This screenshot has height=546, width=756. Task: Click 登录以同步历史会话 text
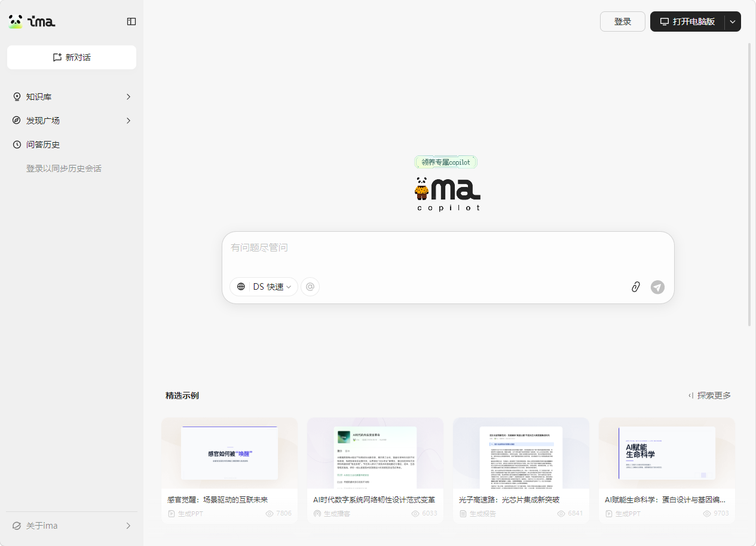point(64,168)
